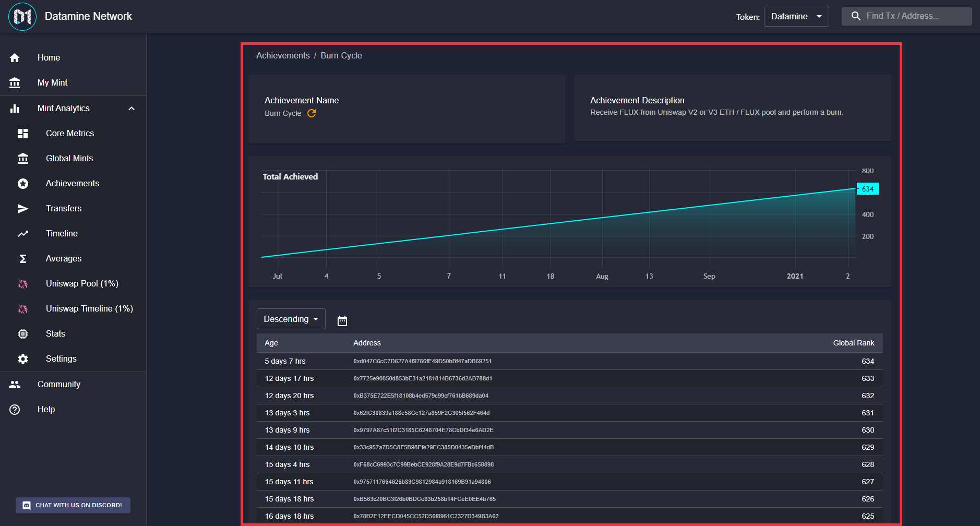Open the My Mint menu item

tap(73, 83)
